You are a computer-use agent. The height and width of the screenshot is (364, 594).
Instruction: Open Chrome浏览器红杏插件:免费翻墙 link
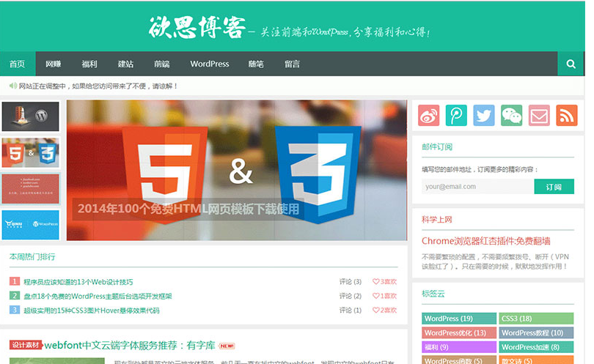tap(485, 241)
